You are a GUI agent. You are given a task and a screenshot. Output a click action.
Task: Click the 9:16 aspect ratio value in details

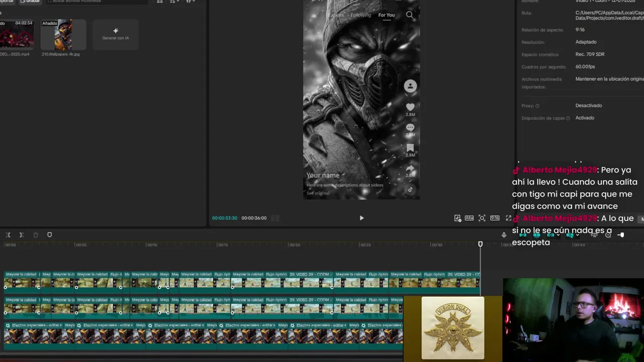580,30
